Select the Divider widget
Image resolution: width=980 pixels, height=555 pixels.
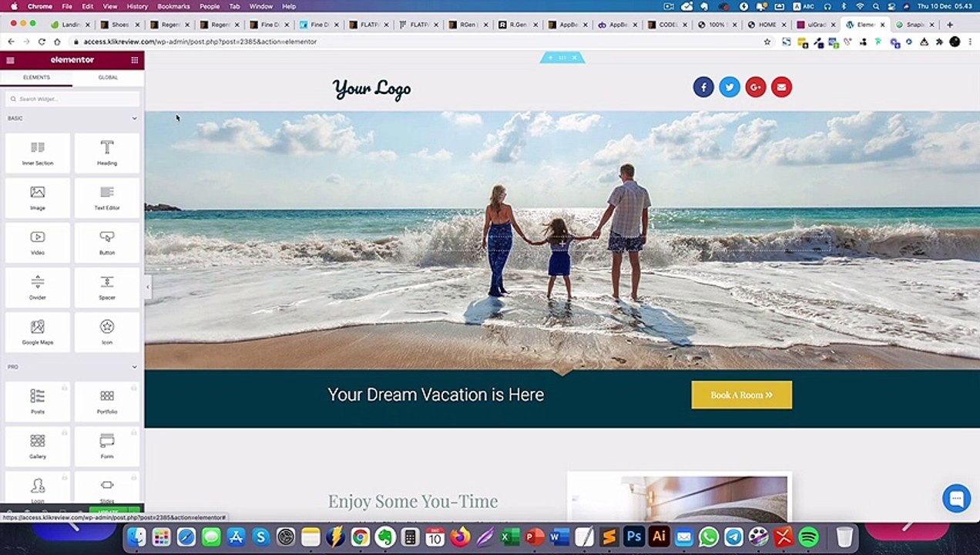click(38, 287)
